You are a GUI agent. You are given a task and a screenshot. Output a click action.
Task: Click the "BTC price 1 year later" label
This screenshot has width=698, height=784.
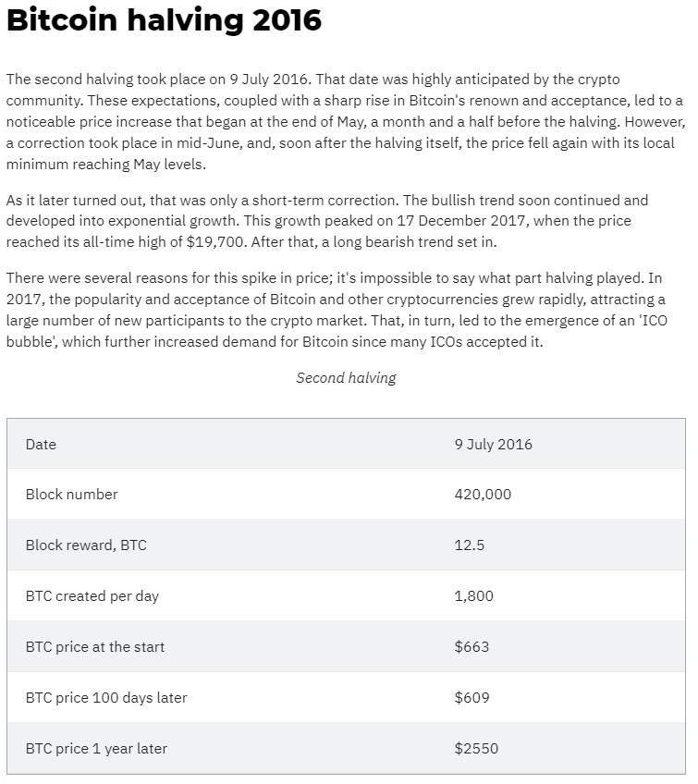pyautogui.click(x=96, y=748)
